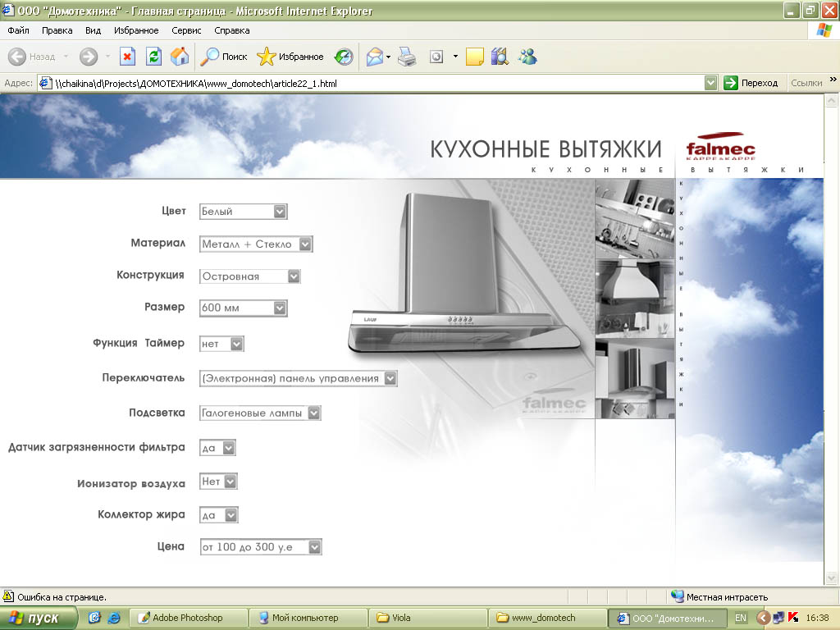Switch to Adobe Photoshop in taskbar
The width and height of the screenshot is (840, 630).
pyautogui.click(x=188, y=618)
